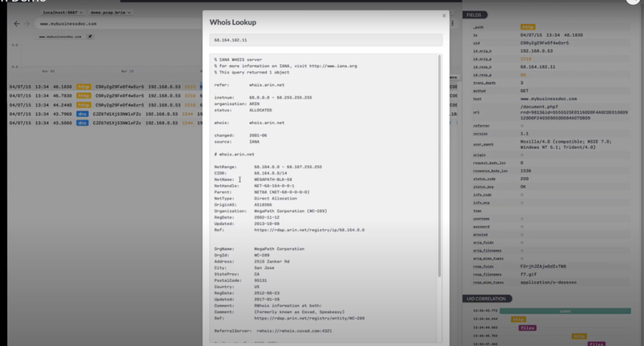
Task: Click NetName value MEGAPATH-BLK-58
Action: [273, 180]
